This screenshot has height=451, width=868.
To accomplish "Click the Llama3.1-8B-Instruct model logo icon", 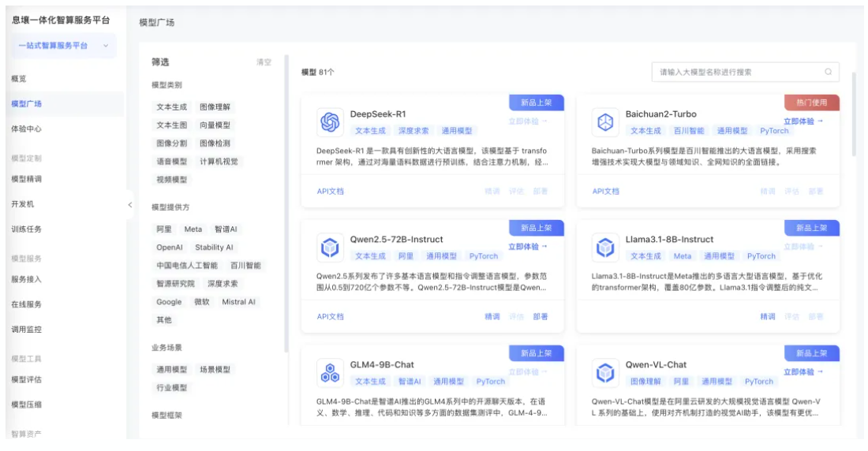I will [605, 248].
